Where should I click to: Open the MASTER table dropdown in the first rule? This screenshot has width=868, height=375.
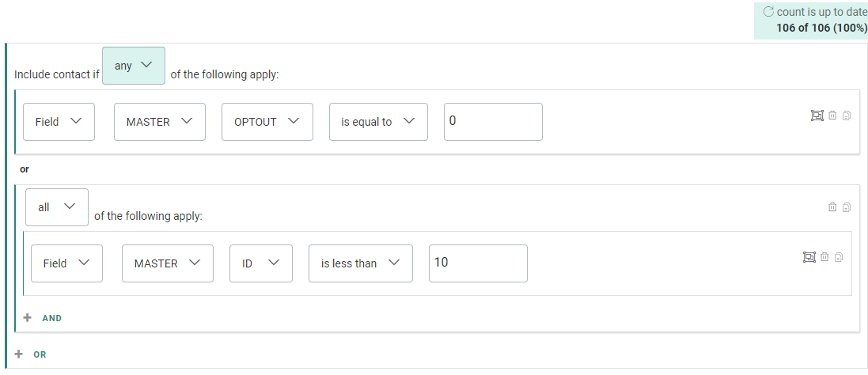click(x=160, y=122)
